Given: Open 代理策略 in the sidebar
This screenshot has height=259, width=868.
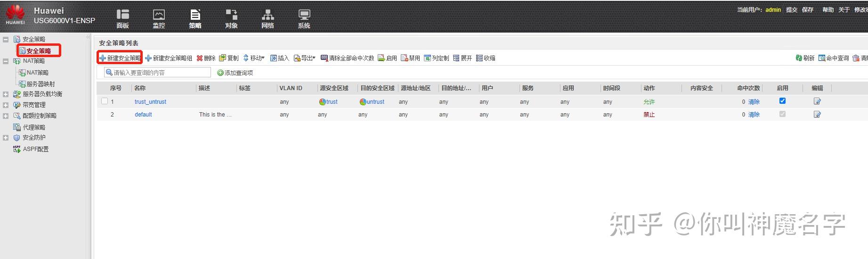Looking at the screenshot, I should (x=34, y=127).
